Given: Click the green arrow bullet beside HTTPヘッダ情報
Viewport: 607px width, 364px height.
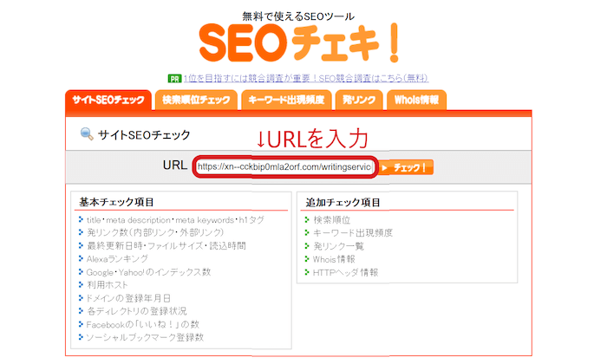Looking at the screenshot, I should click(x=307, y=272).
